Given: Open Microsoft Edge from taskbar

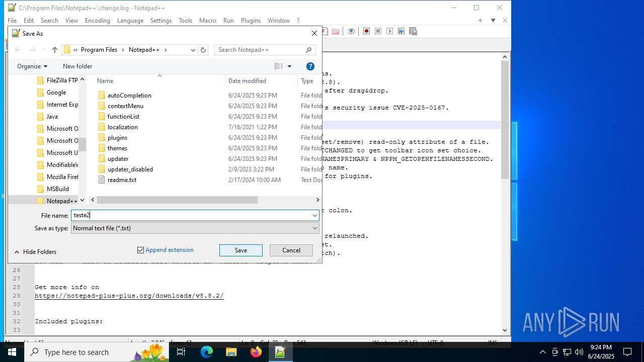Looking at the screenshot, I should (207, 352).
